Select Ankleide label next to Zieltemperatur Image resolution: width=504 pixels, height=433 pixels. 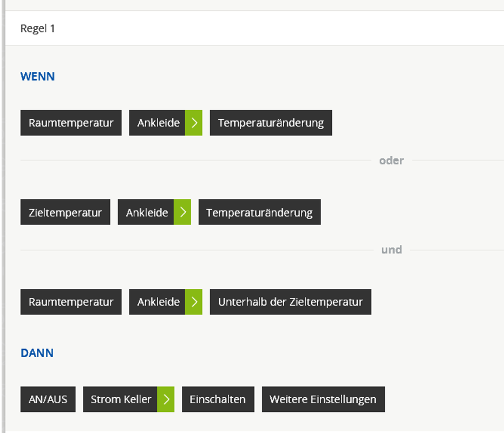pyautogui.click(x=146, y=212)
